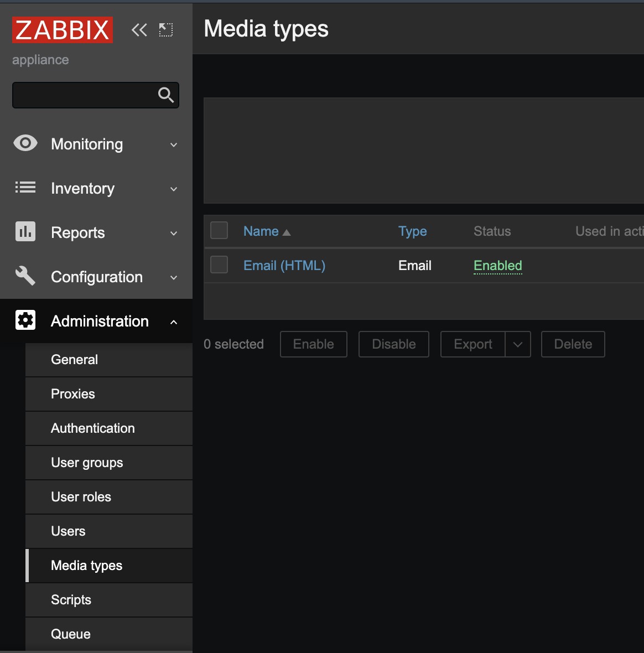This screenshot has width=644, height=653.
Task: Open the Export format dropdown arrow
Action: pos(518,344)
